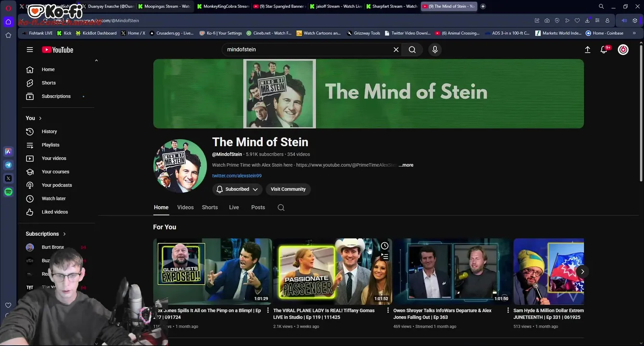644x346 pixels.
Task: Open Opera bookmarks star in sidebar
Action: click(8, 35)
